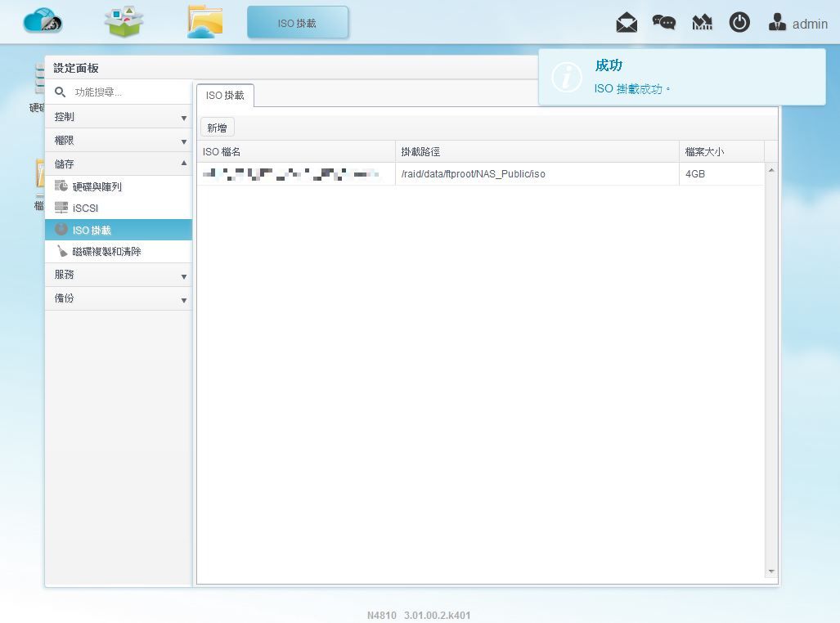Image resolution: width=840 pixels, height=623 pixels.
Task: Click the 設定面板 window title
Action: pos(76,68)
